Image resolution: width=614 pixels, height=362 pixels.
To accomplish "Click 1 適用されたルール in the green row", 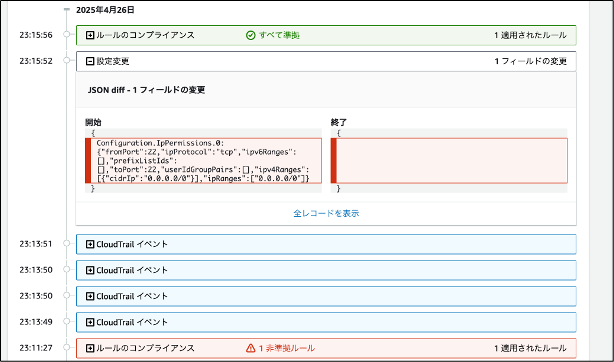I will point(530,35).
